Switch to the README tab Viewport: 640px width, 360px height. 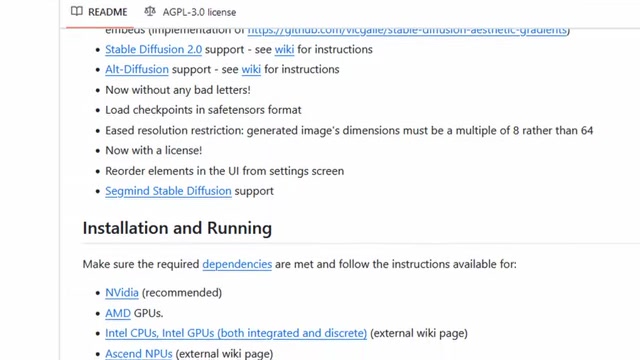tap(99, 12)
